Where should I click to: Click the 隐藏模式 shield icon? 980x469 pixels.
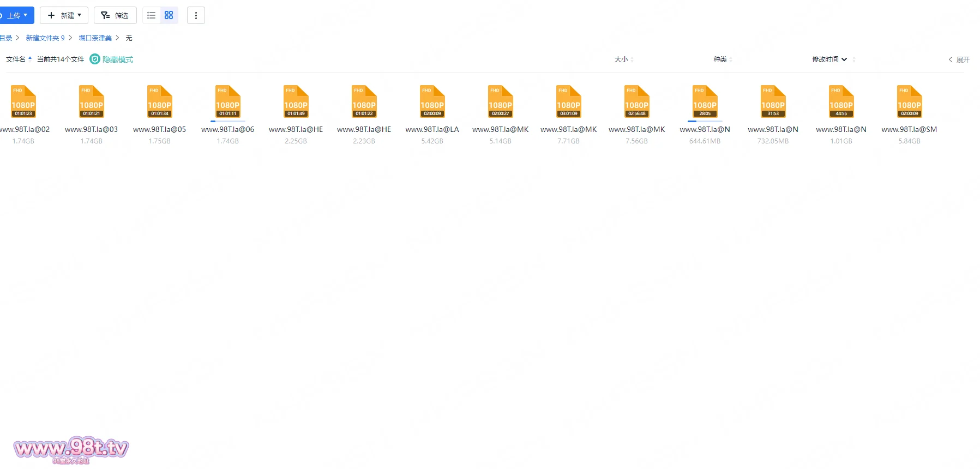point(95,59)
